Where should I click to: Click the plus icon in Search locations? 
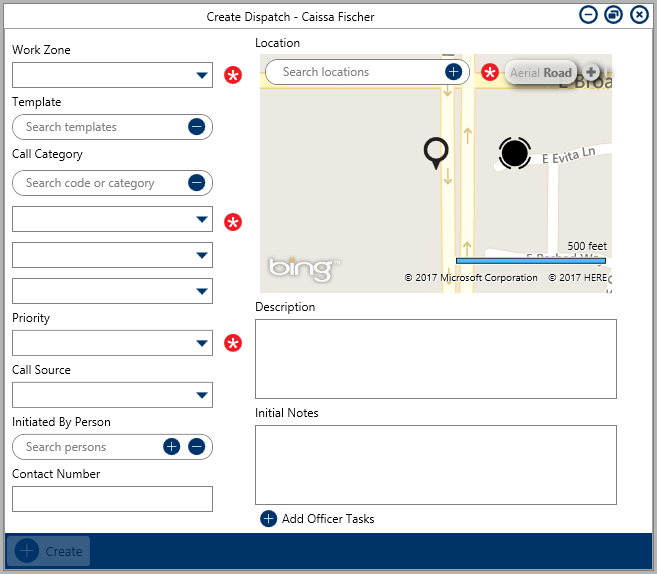453,72
